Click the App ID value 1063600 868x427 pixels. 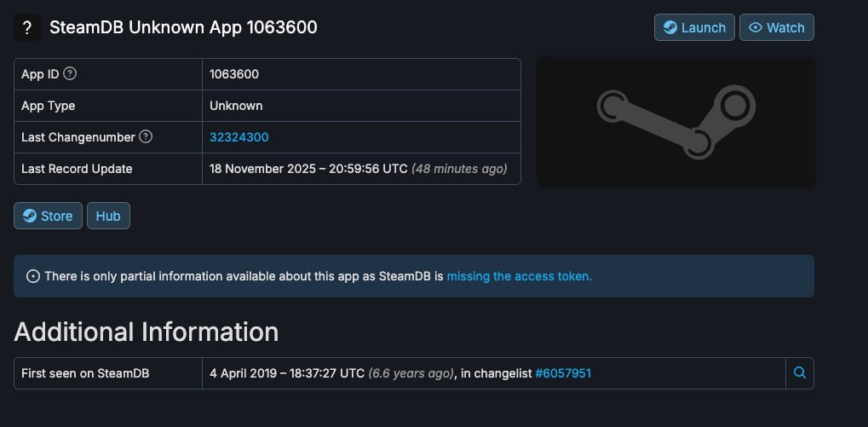pos(234,74)
